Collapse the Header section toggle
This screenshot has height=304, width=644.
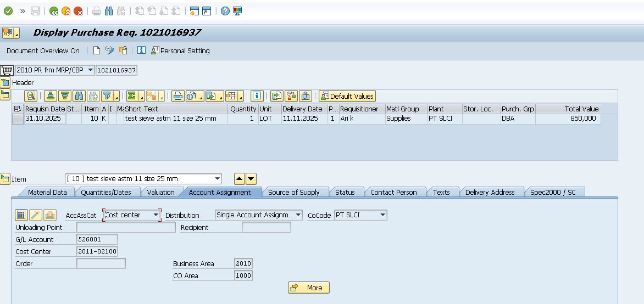[5, 82]
